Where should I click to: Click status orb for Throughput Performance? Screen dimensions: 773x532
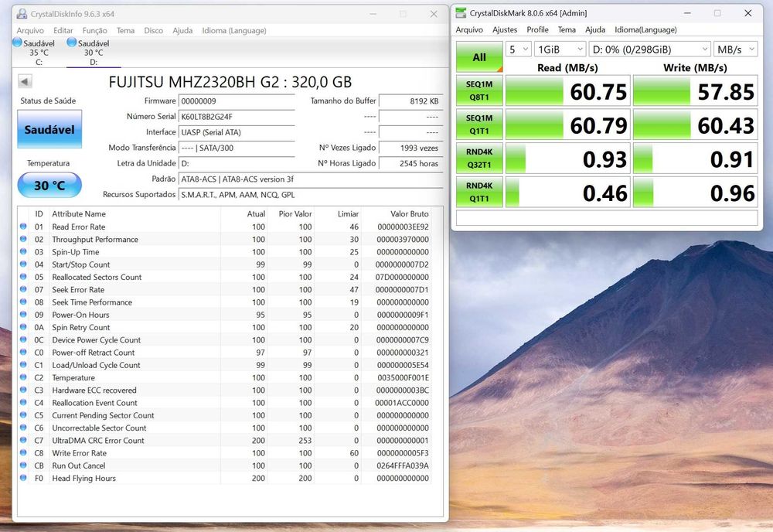(x=23, y=239)
